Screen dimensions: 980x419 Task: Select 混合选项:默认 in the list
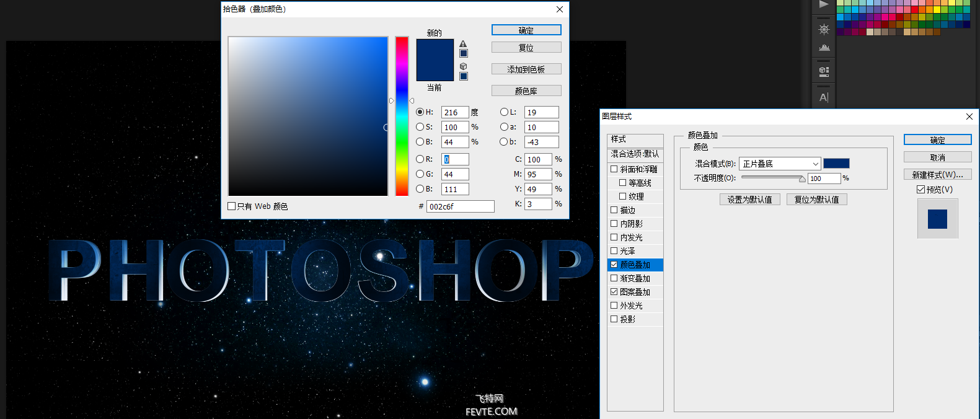click(635, 154)
